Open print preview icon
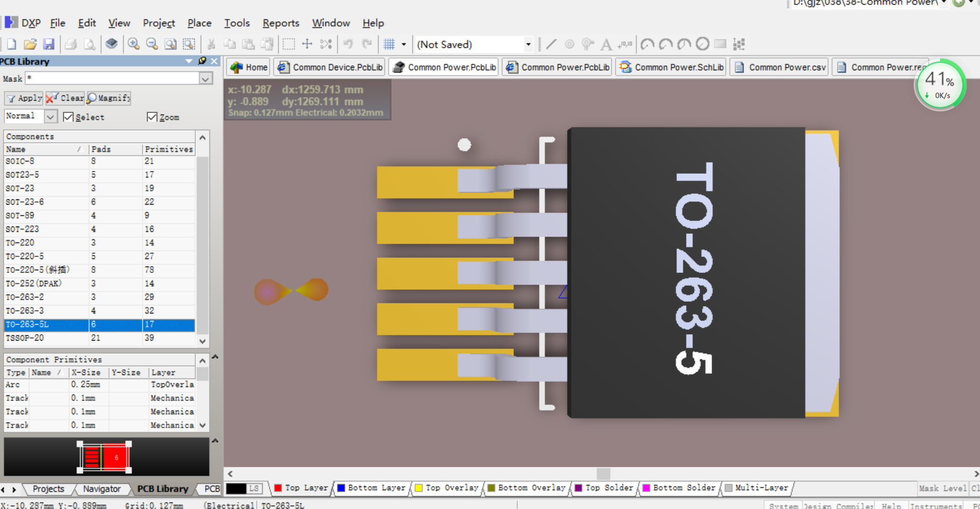The width and height of the screenshot is (980, 509). tap(89, 44)
